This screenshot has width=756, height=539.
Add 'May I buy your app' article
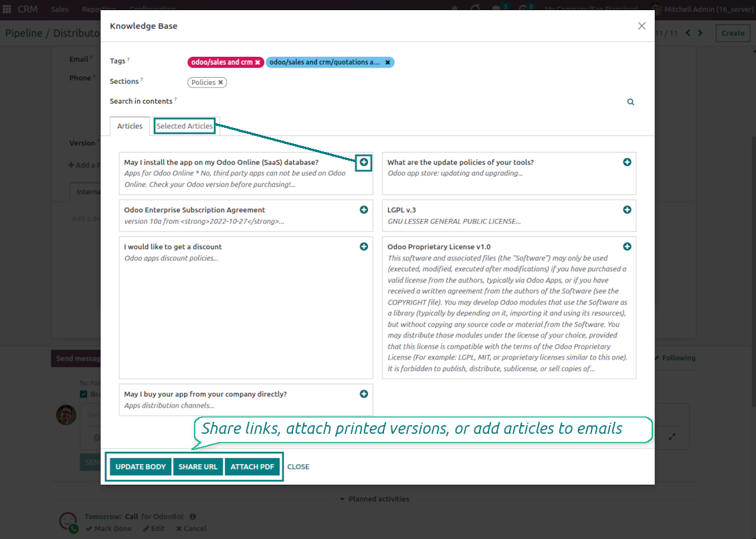pyautogui.click(x=364, y=394)
